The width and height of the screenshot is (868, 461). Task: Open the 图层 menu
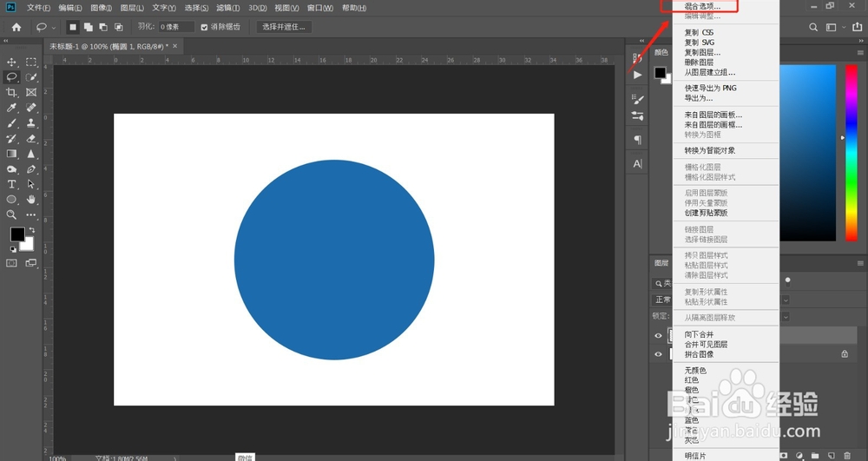[132, 8]
